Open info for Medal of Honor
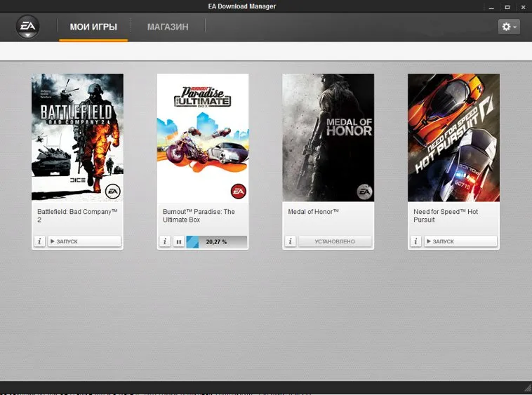532x395 pixels. pyautogui.click(x=291, y=241)
